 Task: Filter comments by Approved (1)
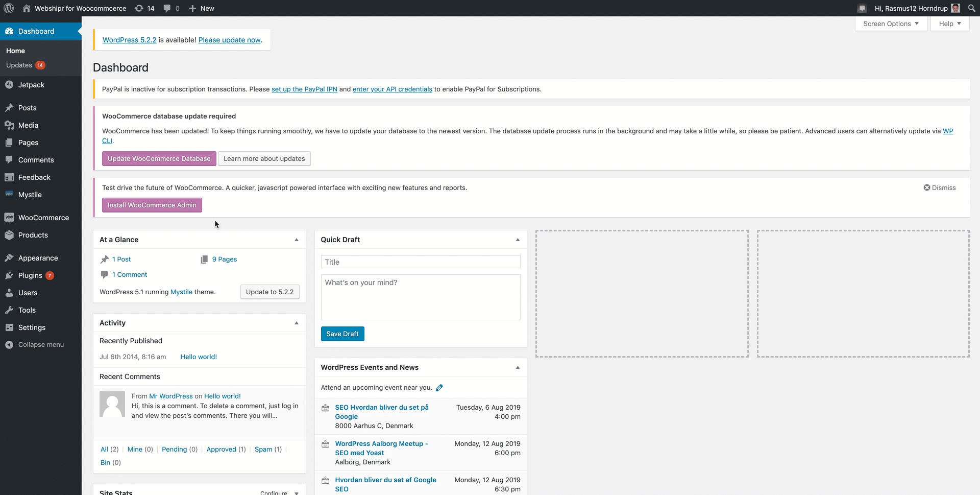point(226,449)
